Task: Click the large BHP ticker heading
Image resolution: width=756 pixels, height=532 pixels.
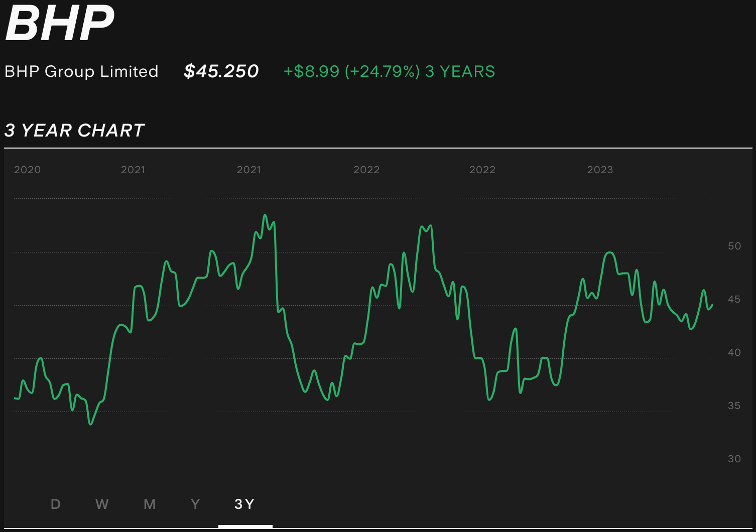Action: coord(60,23)
